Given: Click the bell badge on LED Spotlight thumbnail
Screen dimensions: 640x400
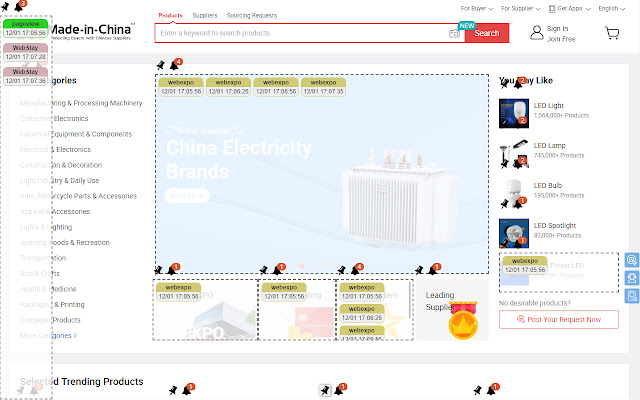Looking at the screenshot, I should [520, 242].
